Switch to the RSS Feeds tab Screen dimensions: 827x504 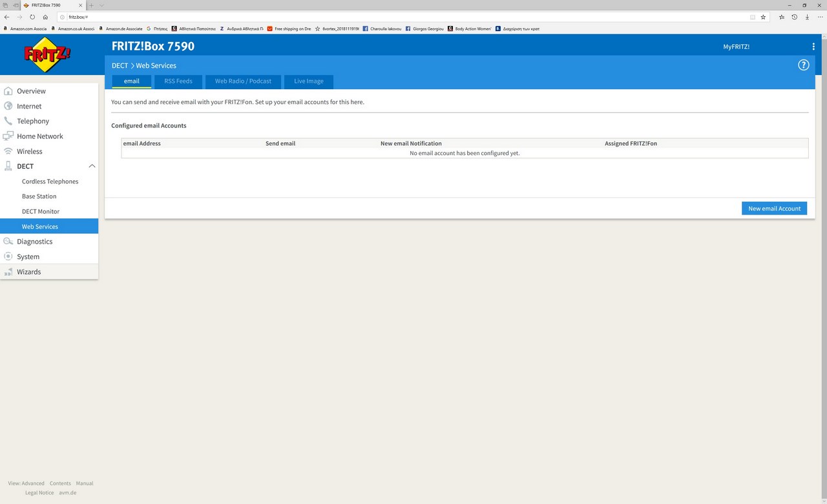pos(178,81)
